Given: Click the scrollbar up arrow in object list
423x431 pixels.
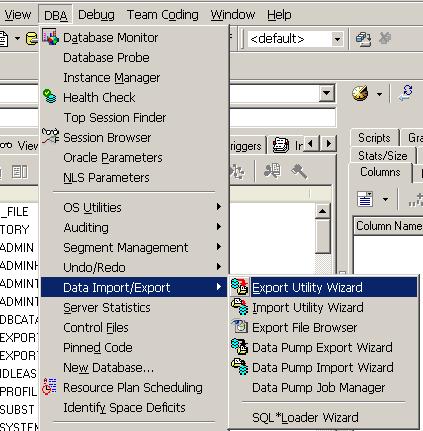Looking at the screenshot, I should click(322, 211).
